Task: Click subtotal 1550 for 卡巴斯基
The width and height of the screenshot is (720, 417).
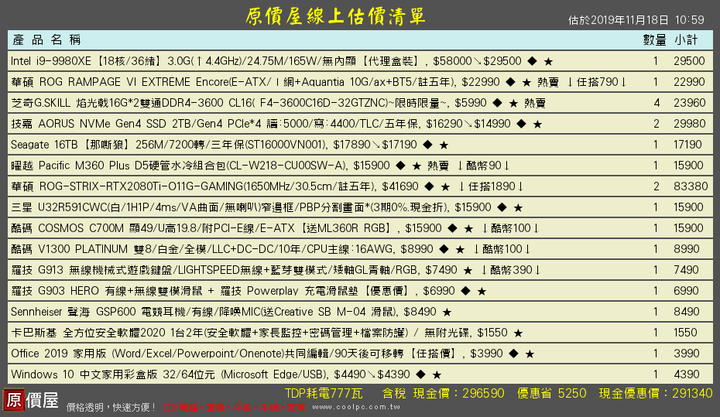Action: [x=686, y=332]
